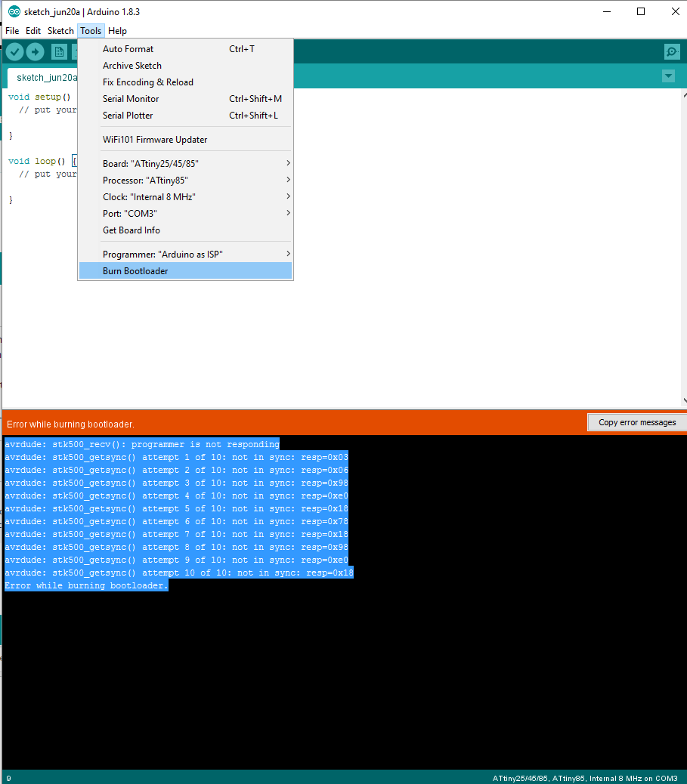The width and height of the screenshot is (687, 784).
Task: Click the Verify checkmark icon on the toolbar
Action: (14, 51)
